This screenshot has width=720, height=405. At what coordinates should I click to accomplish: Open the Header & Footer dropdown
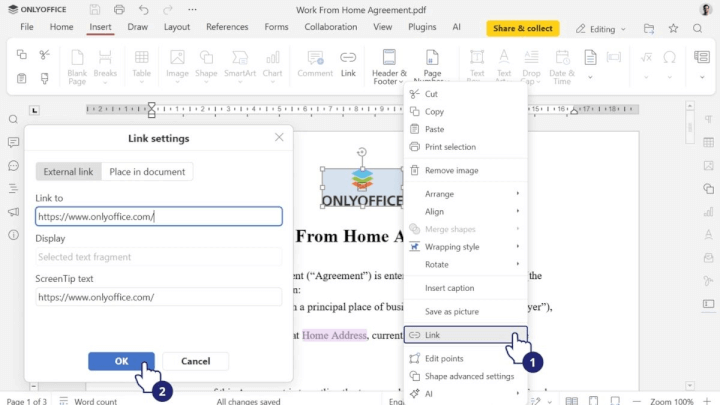(x=389, y=67)
